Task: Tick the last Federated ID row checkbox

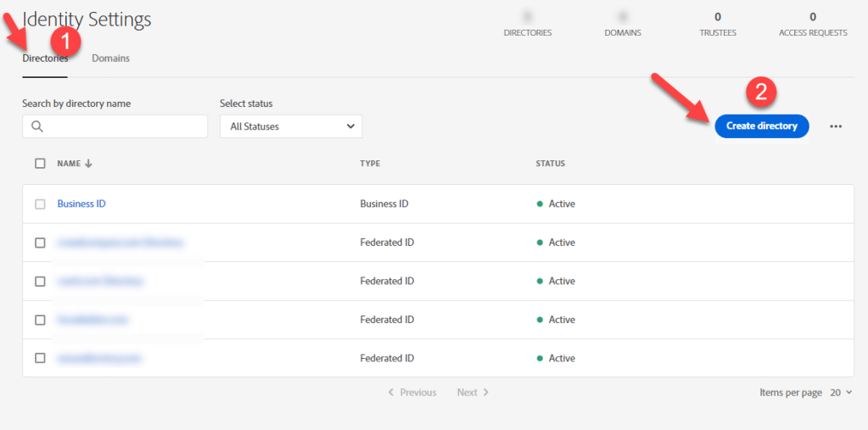Action: [40, 358]
